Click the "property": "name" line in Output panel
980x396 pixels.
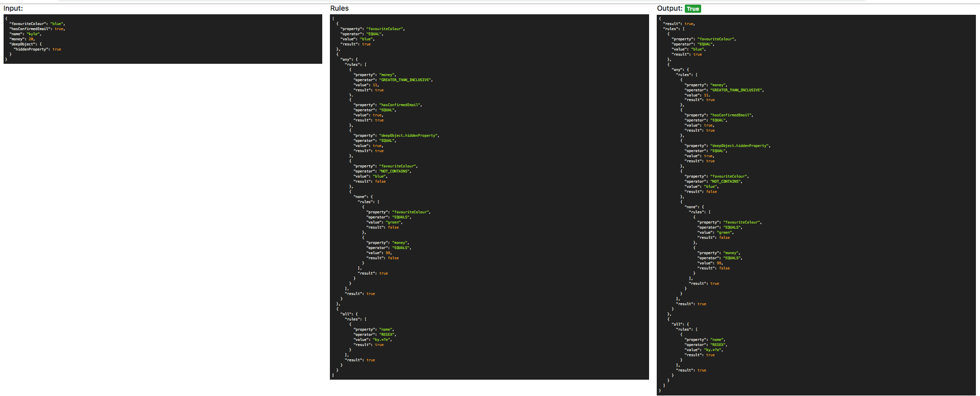(705, 340)
